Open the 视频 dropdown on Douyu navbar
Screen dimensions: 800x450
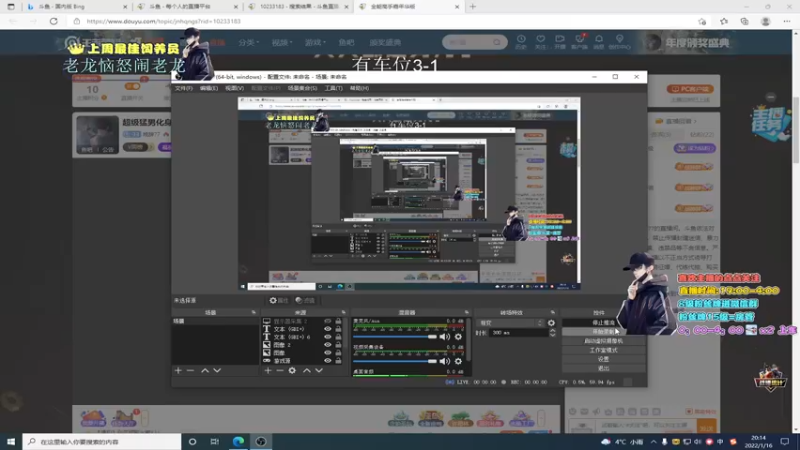pos(282,42)
